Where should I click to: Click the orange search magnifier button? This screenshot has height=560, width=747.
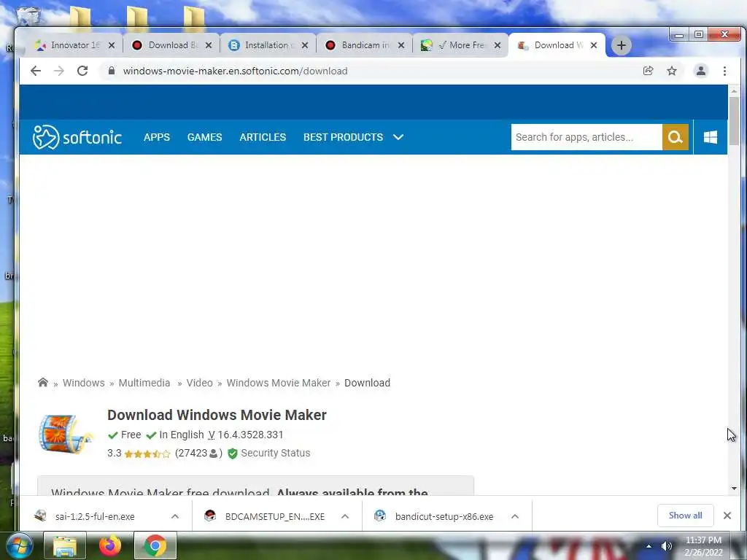click(675, 137)
